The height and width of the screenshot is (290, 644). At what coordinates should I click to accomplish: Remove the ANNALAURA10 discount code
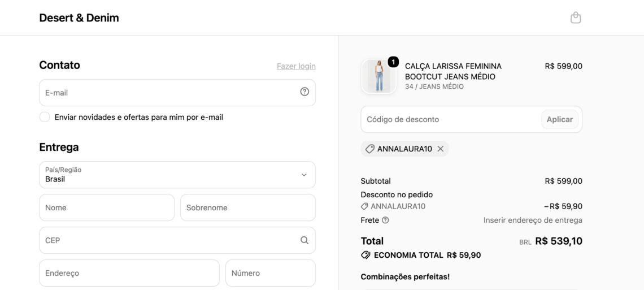coord(440,149)
